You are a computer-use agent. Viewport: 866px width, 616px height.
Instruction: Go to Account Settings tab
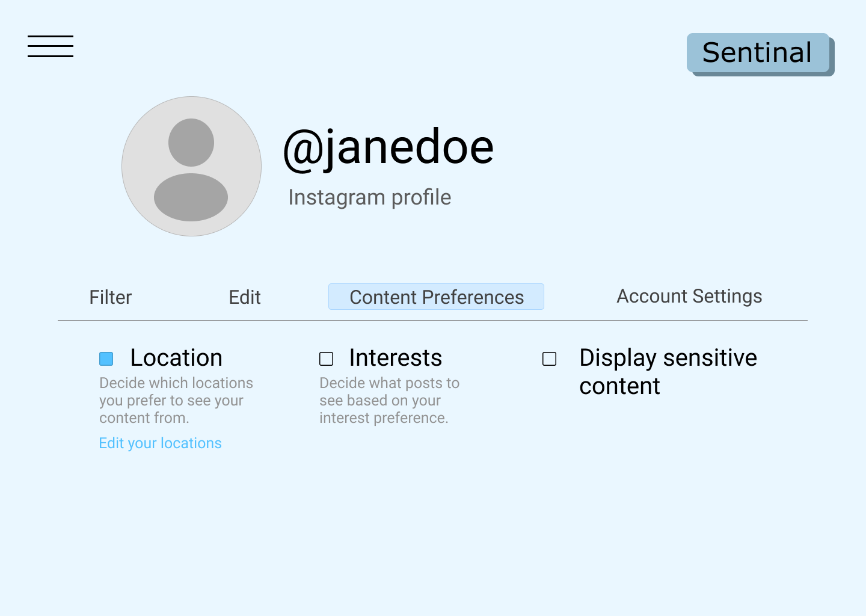click(689, 296)
